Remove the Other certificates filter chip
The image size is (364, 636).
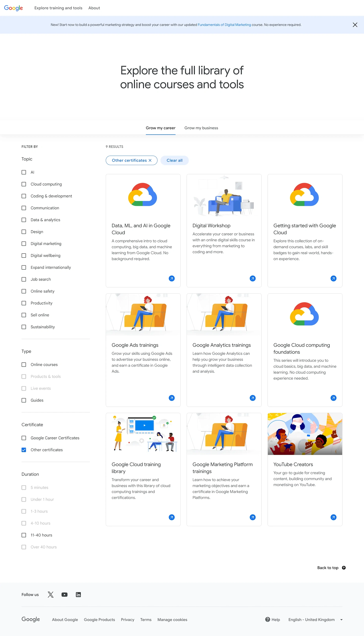[150, 160]
